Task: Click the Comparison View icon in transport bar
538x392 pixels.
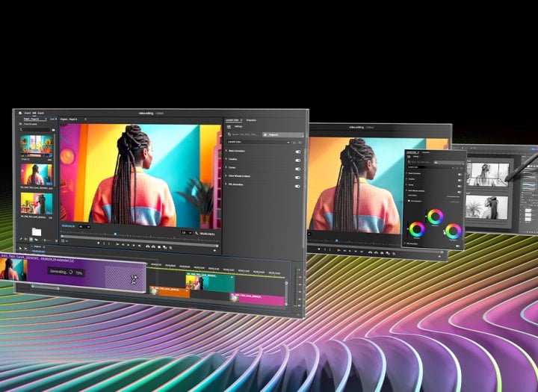Action: 164,247
